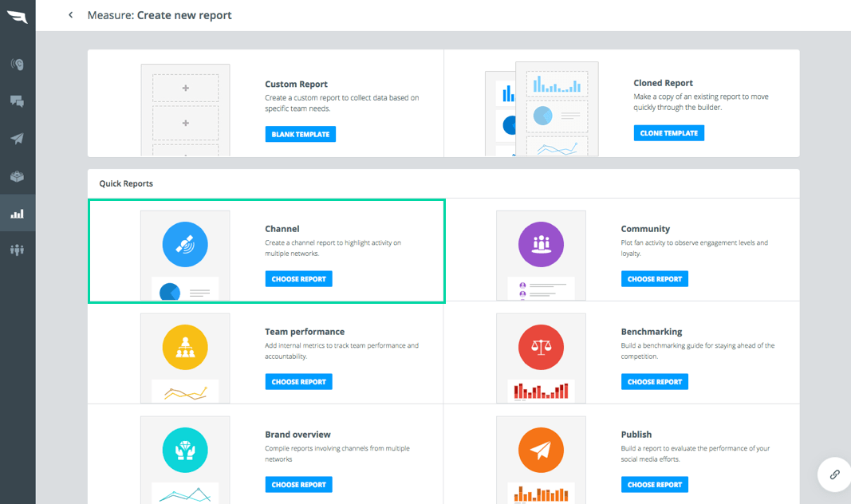This screenshot has width=851, height=504.
Task: Click the yellow Team performance icon
Action: pos(185,347)
